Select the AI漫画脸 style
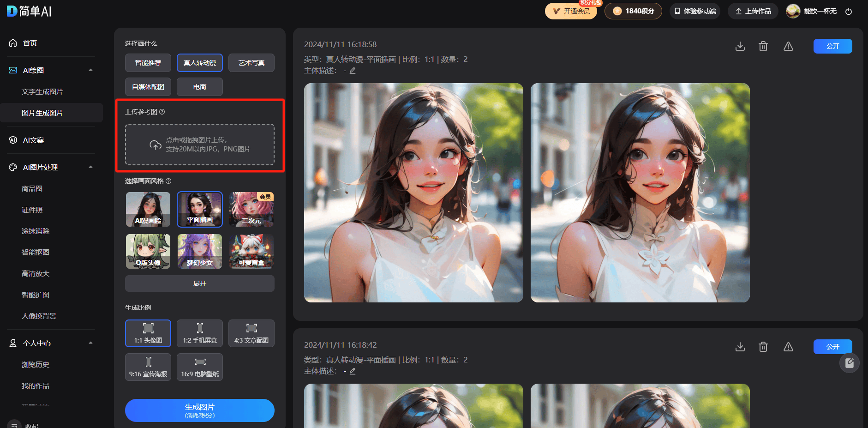Viewport: 868px width, 428px height. pyautogui.click(x=148, y=210)
